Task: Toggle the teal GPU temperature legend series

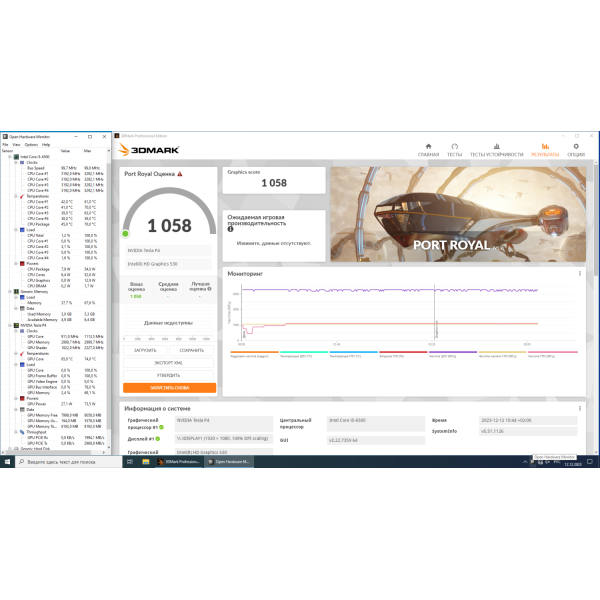Action: click(x=304, y=354)
